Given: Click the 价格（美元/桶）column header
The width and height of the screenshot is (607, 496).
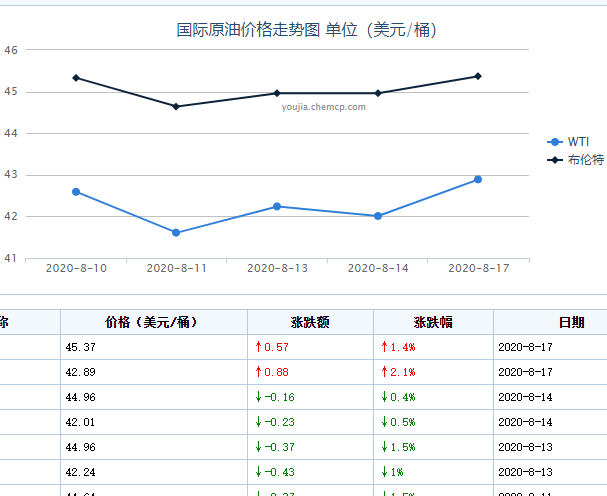Looking at the screenshot, I should tap(152, 322).
